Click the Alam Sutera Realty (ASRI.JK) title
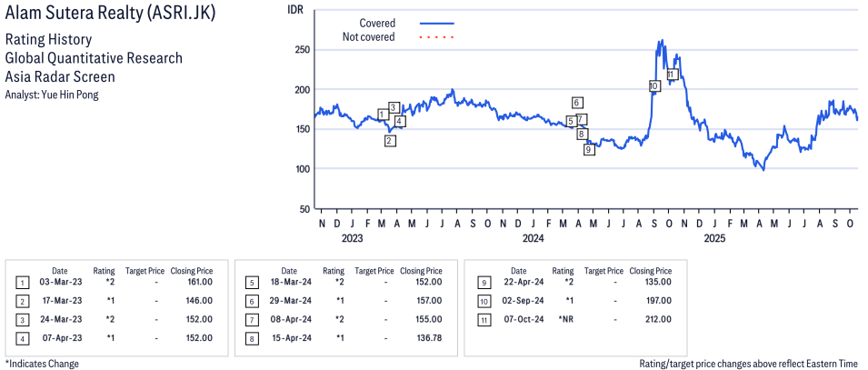868x370 pixels. coord(118,15)
